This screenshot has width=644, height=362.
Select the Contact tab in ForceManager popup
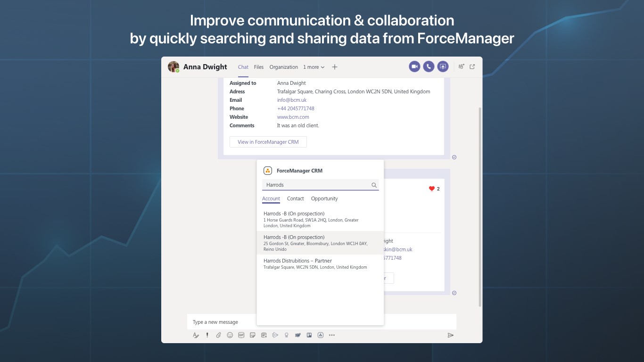click(296, 198)
